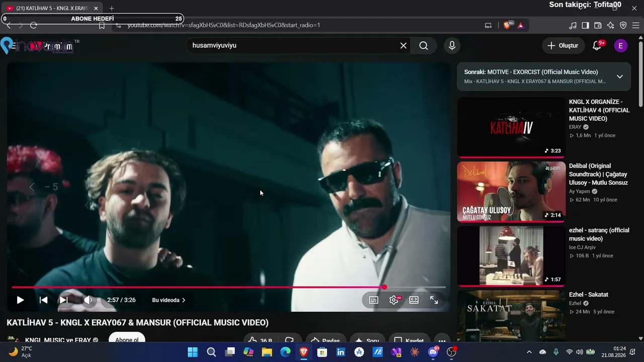Expand the 'Bu videoda' chapters section
The image size is (644, 362).
[169, 300]
